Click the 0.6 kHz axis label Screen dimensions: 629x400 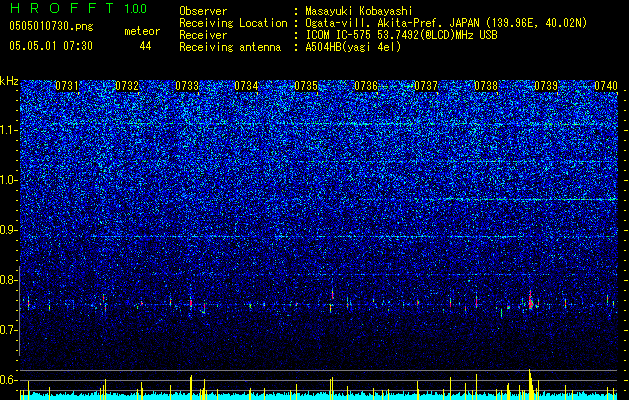point(9,380)
